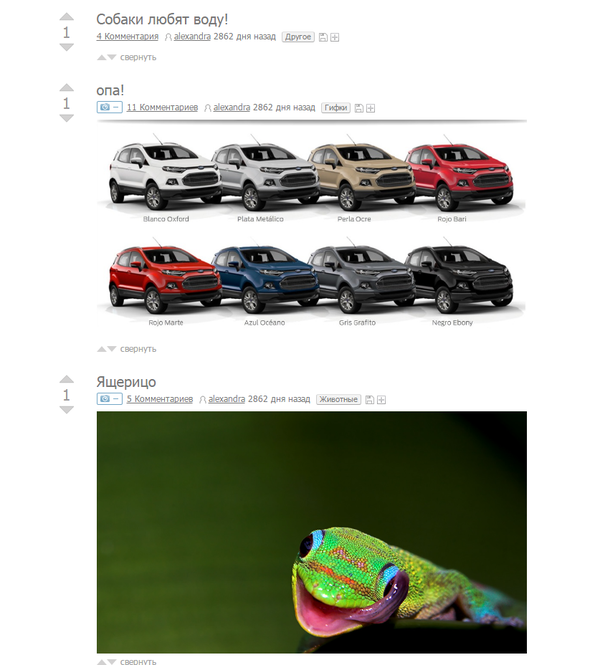Upvote the "опа!" post
This screenshot has height=665, width=600.
(67, 88)
